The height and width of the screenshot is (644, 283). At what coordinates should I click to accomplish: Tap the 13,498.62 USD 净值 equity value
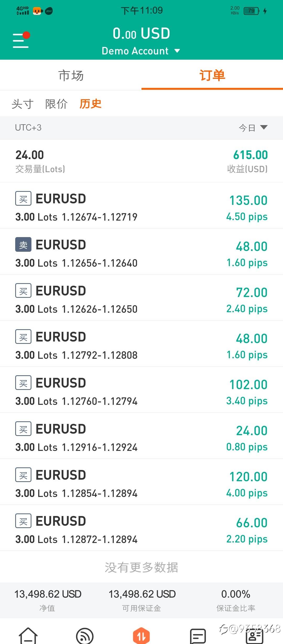click(48, 594)
